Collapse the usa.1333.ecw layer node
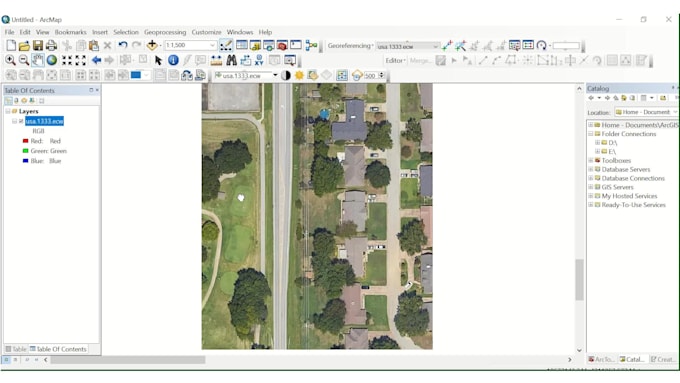This screenshot has width=680, height=383. [x=14, y=121]
